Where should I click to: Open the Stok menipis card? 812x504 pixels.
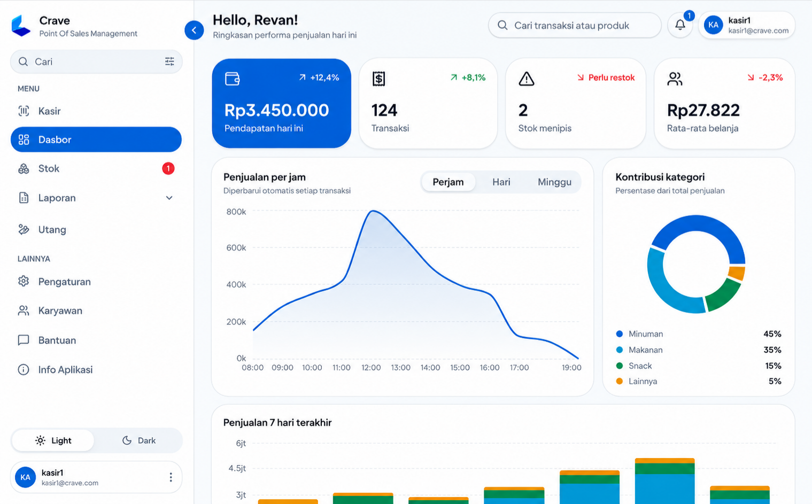coord(576,103)
